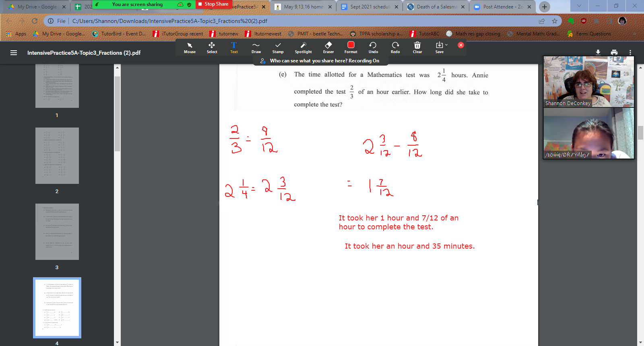Reload the current page
Image resolution: width=644 pixels, height=346 pixels.
click(35, 21)
